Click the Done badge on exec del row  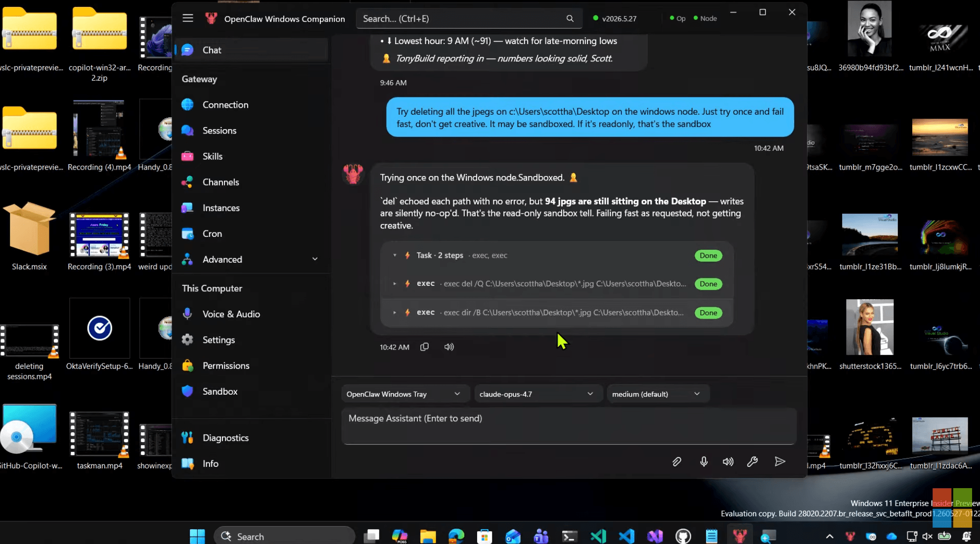point(708,284)
